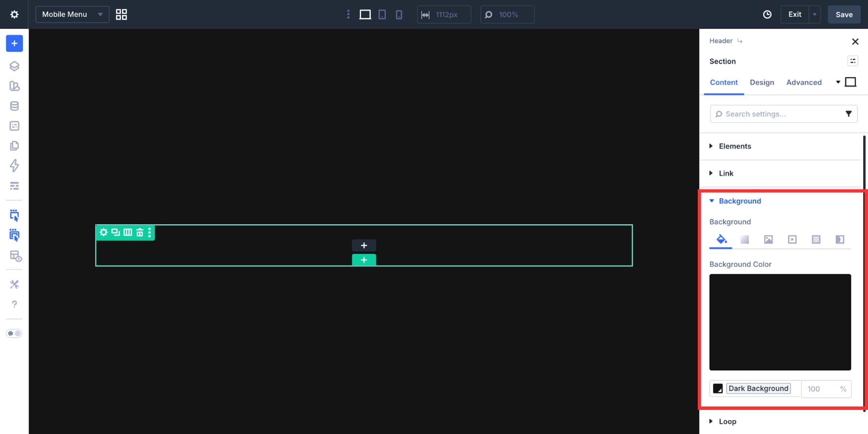Click the Dark Background variable label
Viewport: 868px width, 434px height.
[x=759, y=389]
